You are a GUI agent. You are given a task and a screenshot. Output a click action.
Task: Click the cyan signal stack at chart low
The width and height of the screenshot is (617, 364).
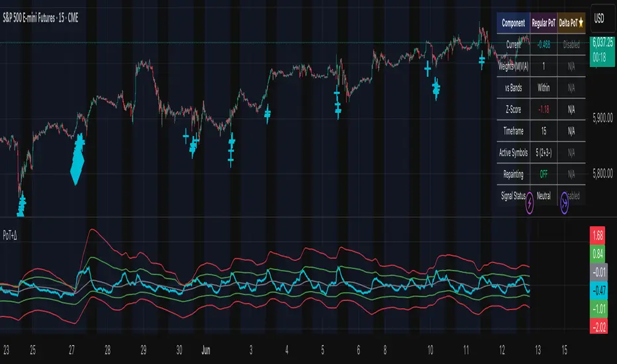click(x=21, y=204)
